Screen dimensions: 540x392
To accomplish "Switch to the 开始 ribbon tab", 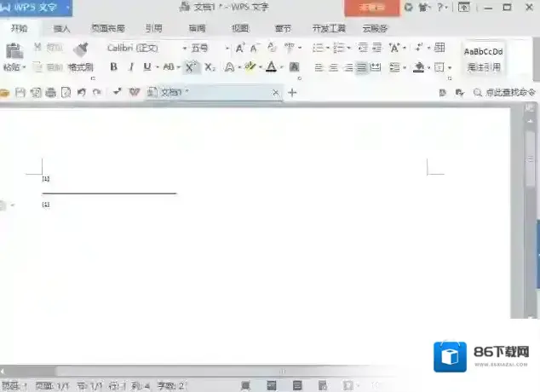I will click(19, 28).
